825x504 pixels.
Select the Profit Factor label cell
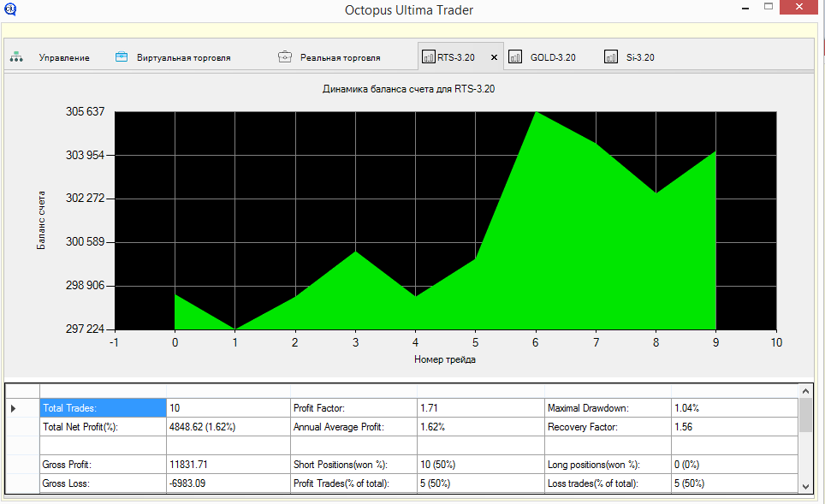click(x=353, y=408)
